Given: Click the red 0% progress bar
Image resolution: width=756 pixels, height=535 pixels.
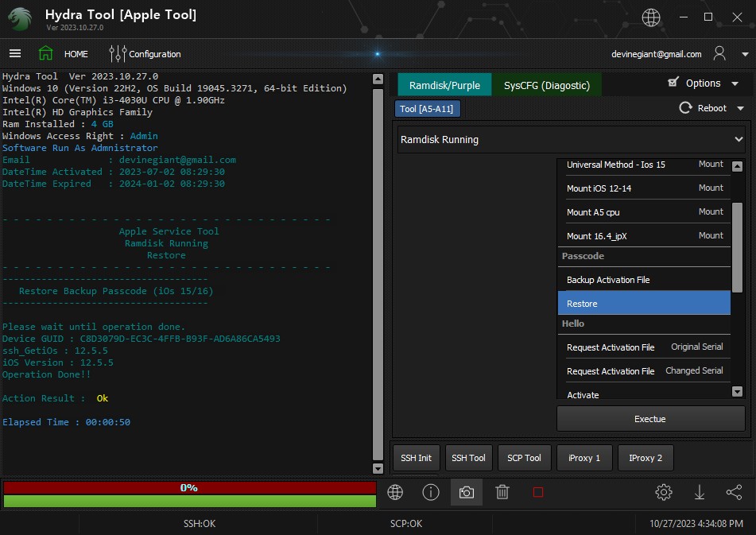Looking at the screenshot, I should (189, 488).
